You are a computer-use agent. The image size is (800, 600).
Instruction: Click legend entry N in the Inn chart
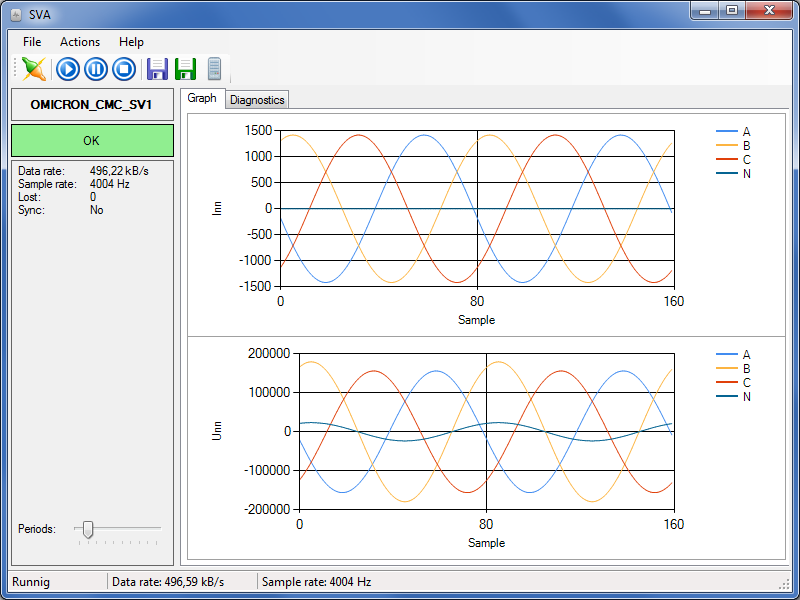733,173
